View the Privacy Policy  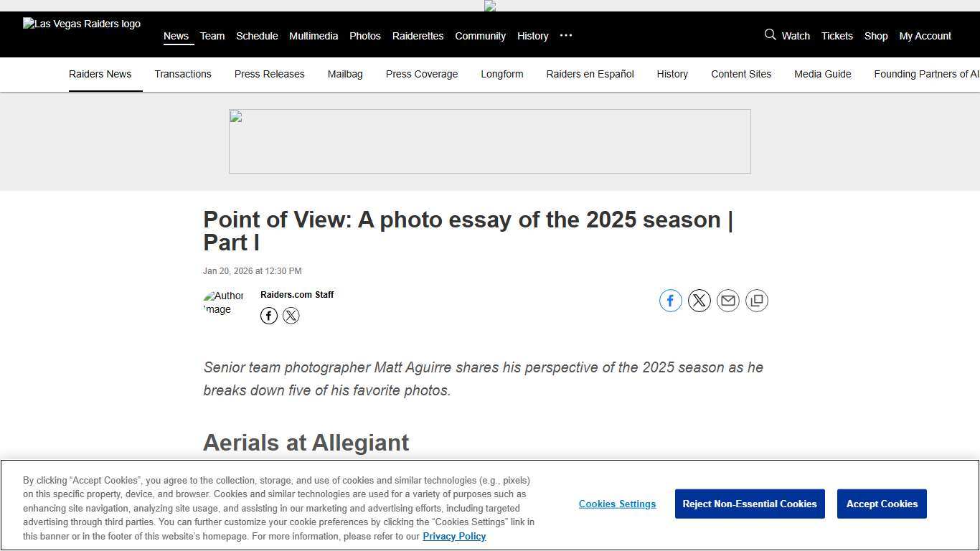point(454,536)
